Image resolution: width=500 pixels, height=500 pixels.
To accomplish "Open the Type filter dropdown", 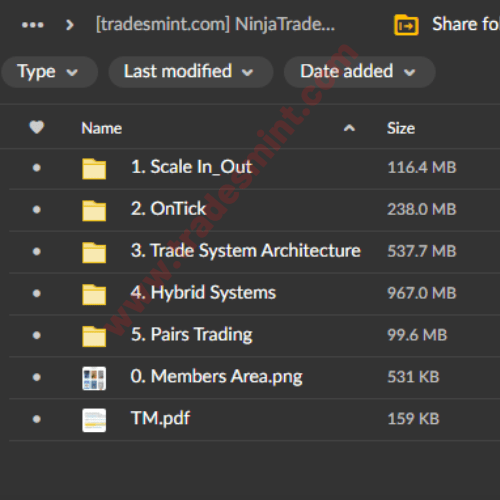I will point(49,72).
